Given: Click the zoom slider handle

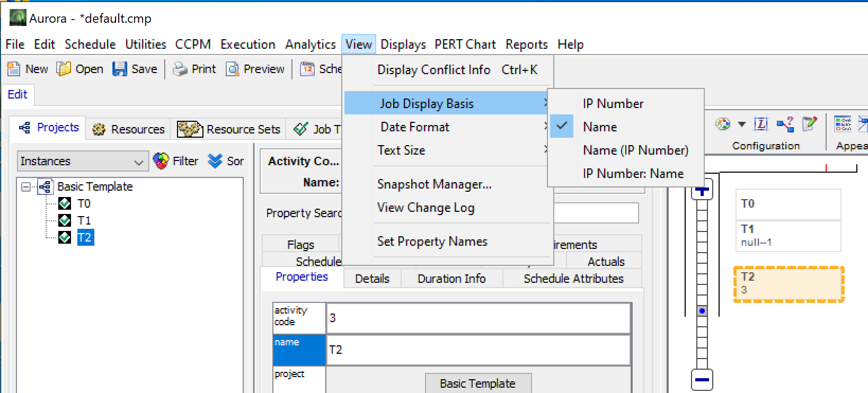Looking at the screenshot, I should (x=702, y=311).
